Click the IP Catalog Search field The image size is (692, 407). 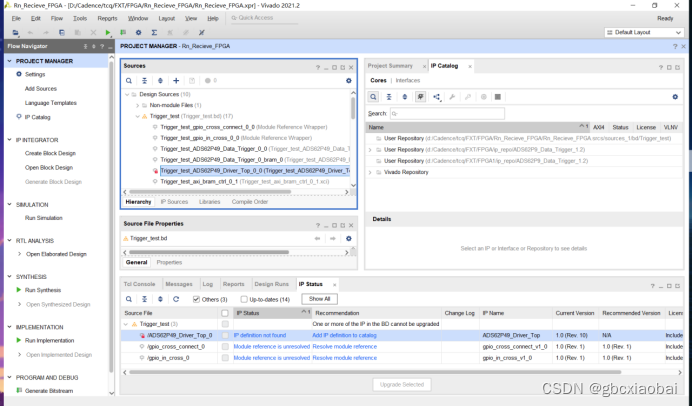(447, 113)
